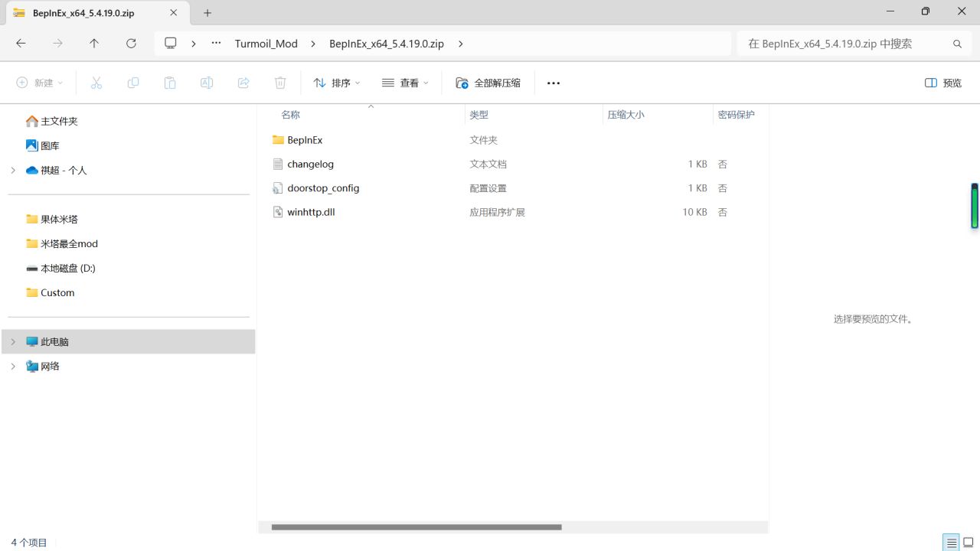Viewport: 980px width, 551px height.
Task: Click the Back navigation arrow
Action: (21, 44)
